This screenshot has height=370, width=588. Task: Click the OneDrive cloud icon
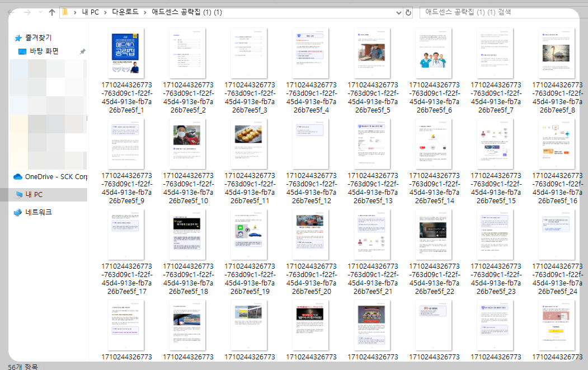(18, 176)
